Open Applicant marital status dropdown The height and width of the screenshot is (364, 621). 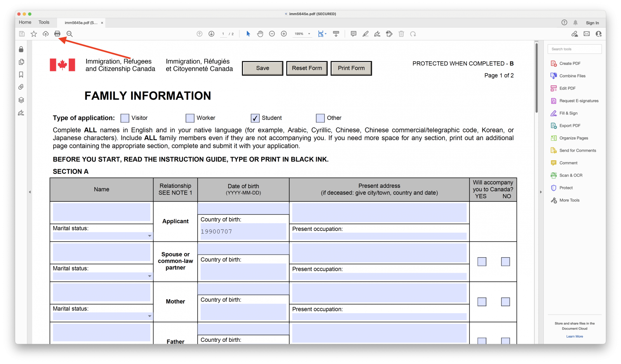click(x=149, y=236)
